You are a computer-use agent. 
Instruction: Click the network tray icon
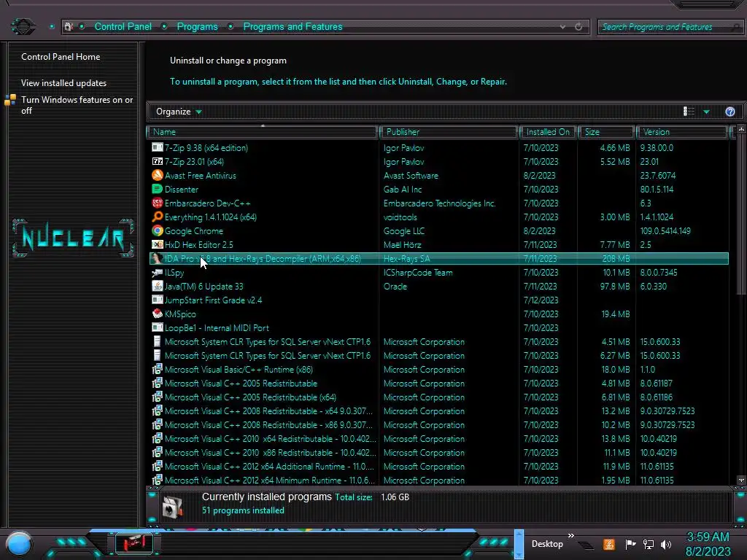pyautogui.click(x=649, y=544)
